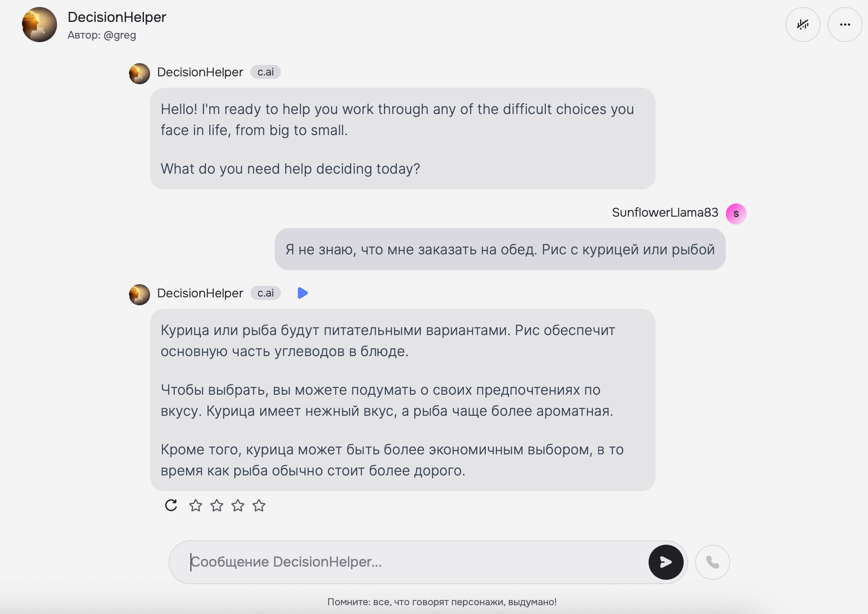This screenshot has height=614, width=868.
Task: Click the avatar beside the greeting message
Action: [140, 73]
